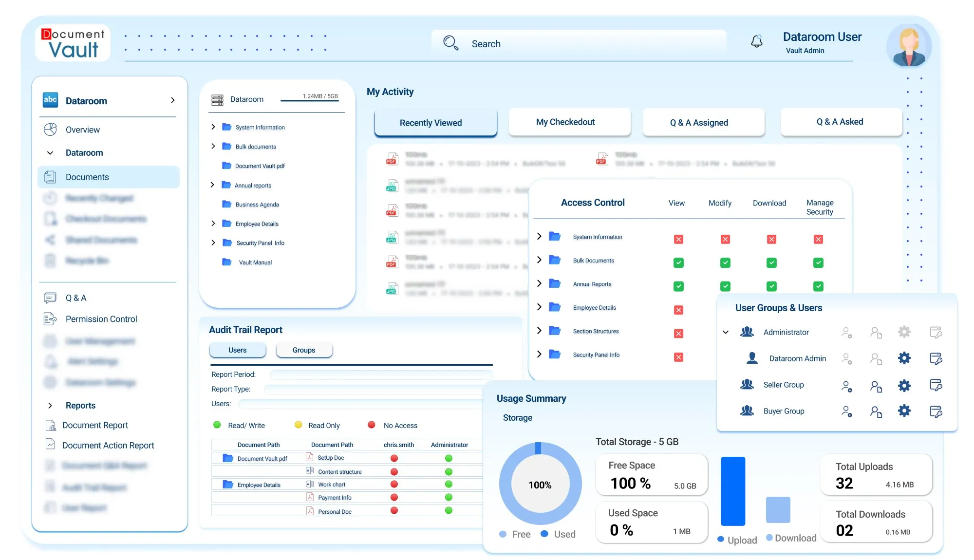Screen dimensions: 974x560
Task: Click the Dataroom storage server icon
Action: (217, 100)
